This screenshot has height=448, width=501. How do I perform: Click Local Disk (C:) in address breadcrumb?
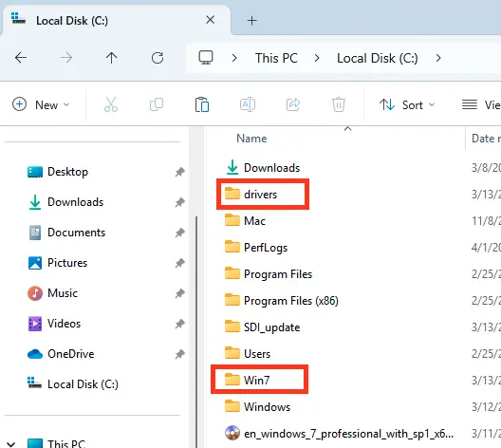tap(378, 58)
